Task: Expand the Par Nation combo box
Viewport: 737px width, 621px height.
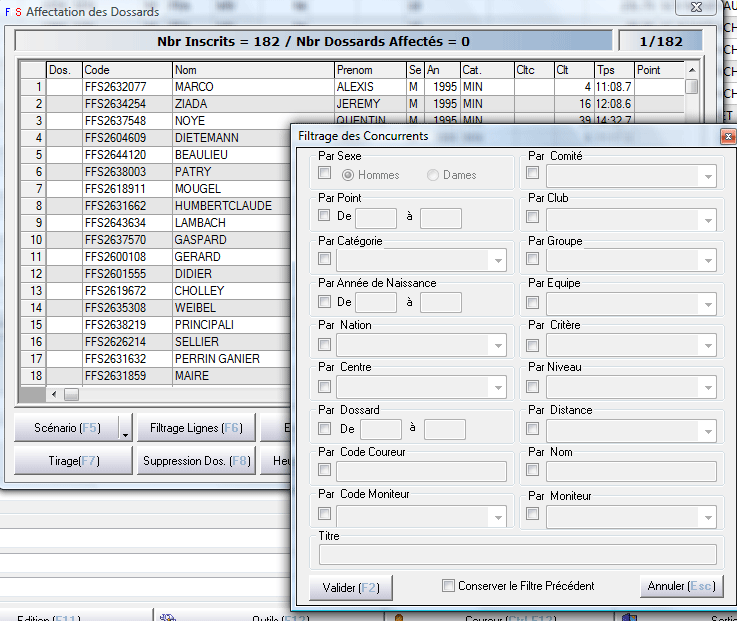Action: click(x=498, y=345)
